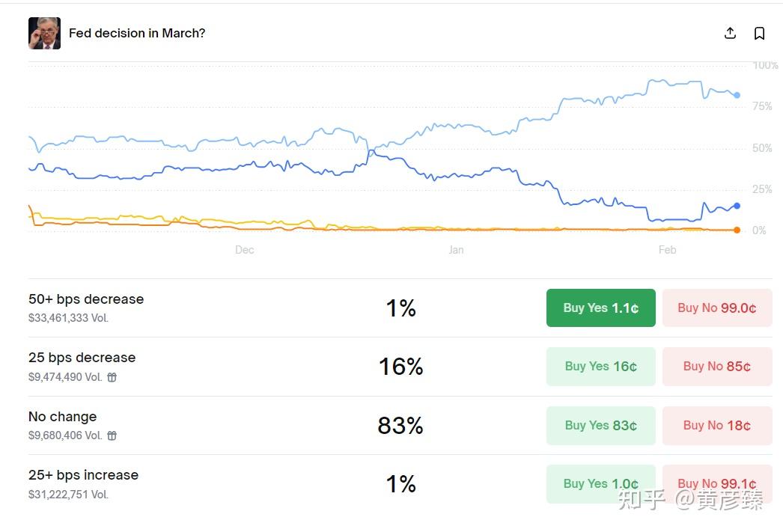Click the share icon in the header

point(730,33)
